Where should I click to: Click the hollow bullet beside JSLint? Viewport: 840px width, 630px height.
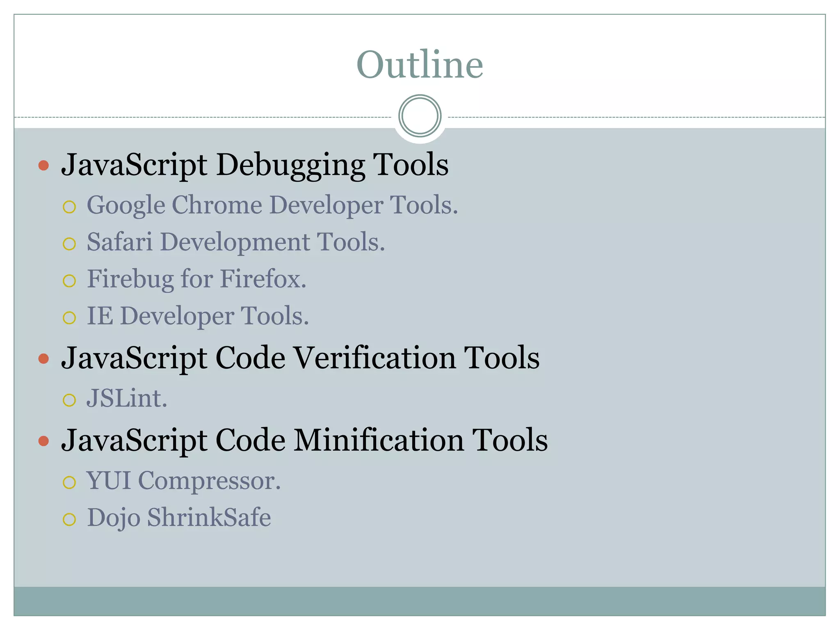click(x=69, y=400)
